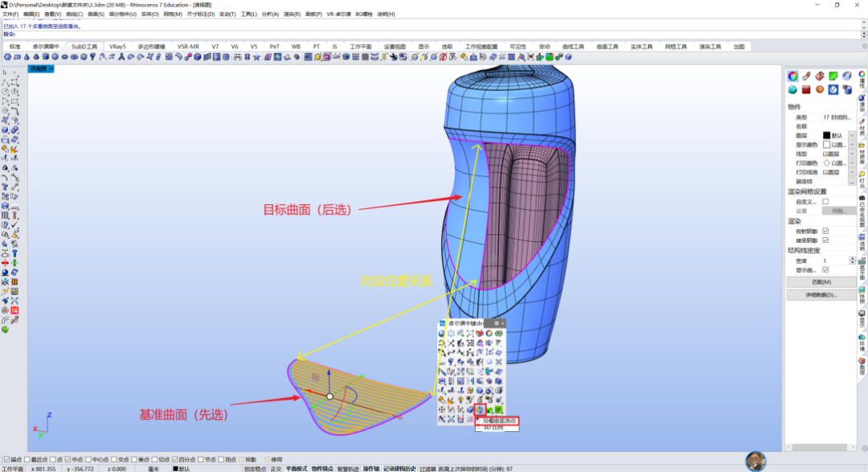Select the SubD cone tool icon
The image size is (868, 472).
27,57
